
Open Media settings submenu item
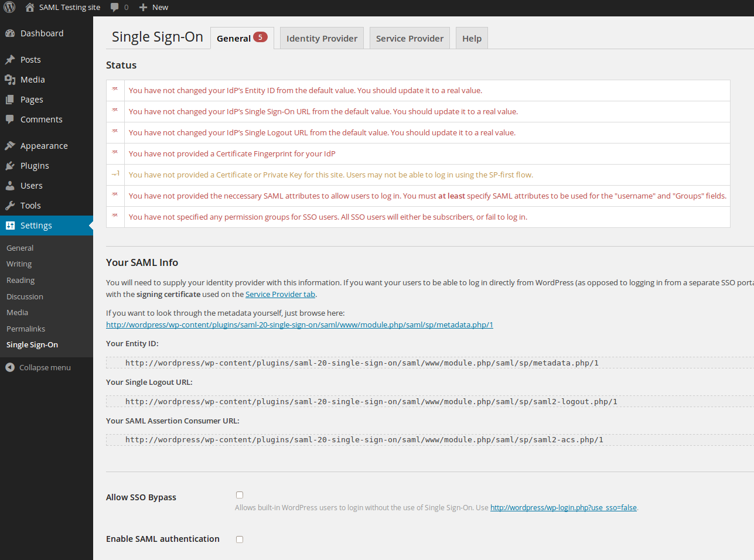[x=18, y=313]
